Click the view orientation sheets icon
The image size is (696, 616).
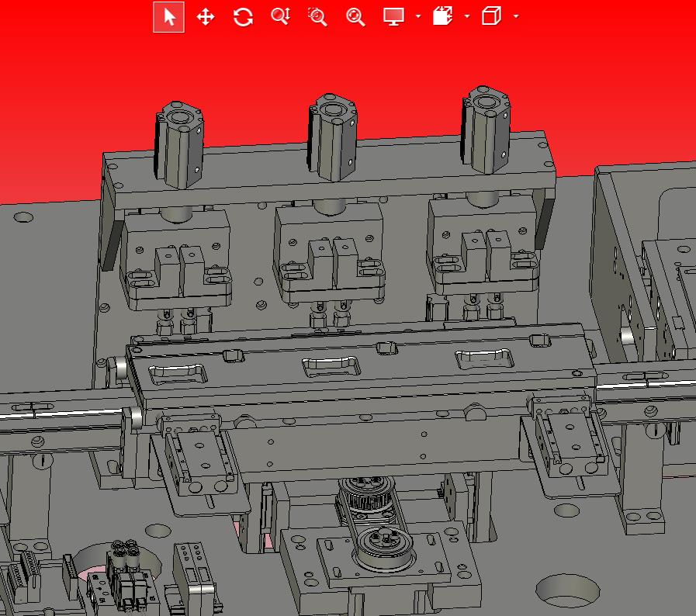pos(442,16)
